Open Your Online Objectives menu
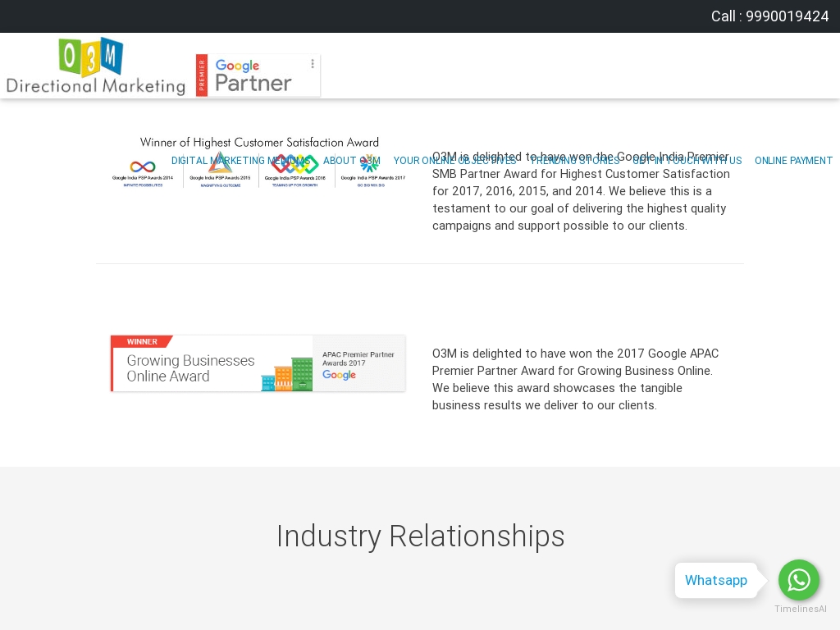840x630 pixels. click(454, 161)
